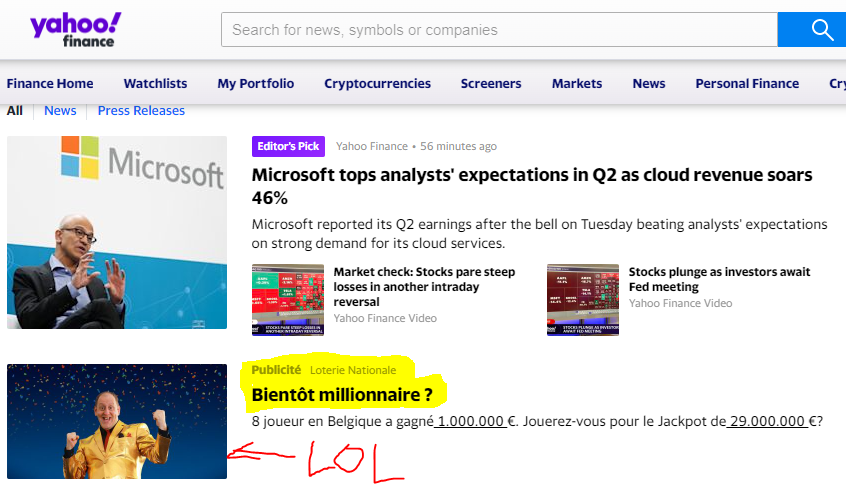The height and width of the screenshot is (493, 846).
Task: Open Stocks plunge Fed meeting story
Action: (719, 279)
